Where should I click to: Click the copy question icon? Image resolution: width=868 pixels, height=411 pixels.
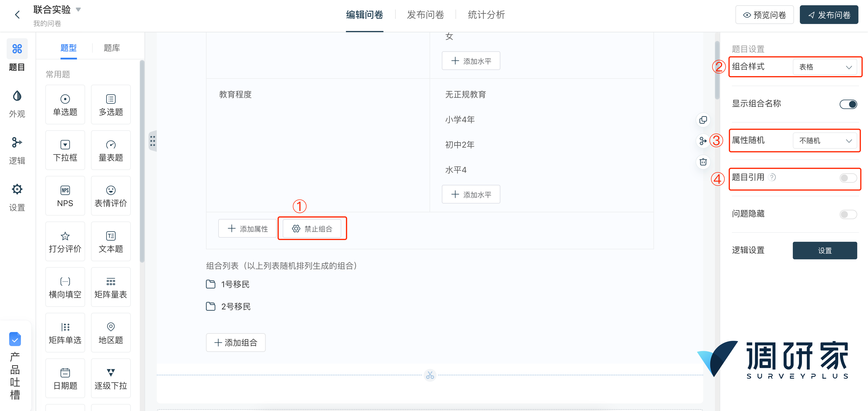point(703,120)
